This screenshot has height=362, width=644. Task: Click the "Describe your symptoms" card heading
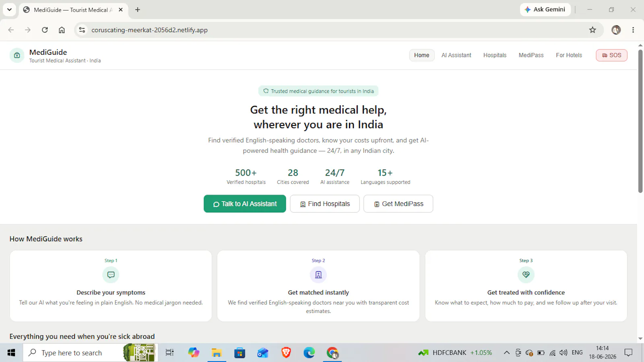(x=111, y=292)
